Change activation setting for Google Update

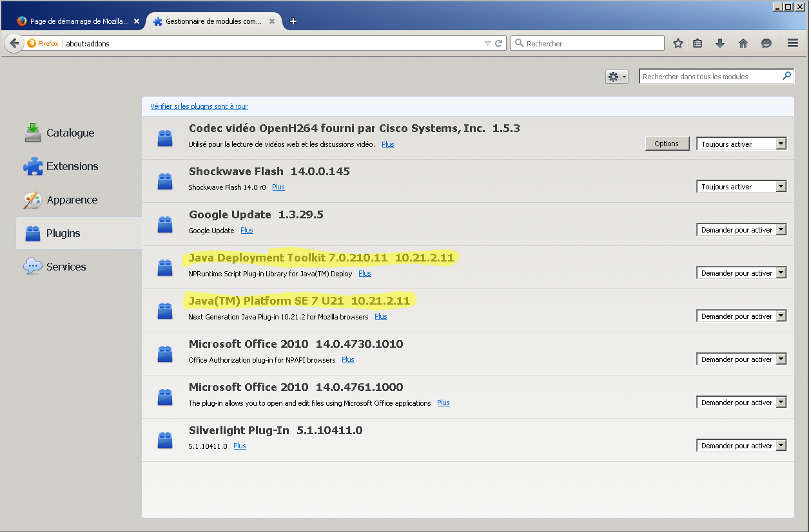tap(741, 229)
